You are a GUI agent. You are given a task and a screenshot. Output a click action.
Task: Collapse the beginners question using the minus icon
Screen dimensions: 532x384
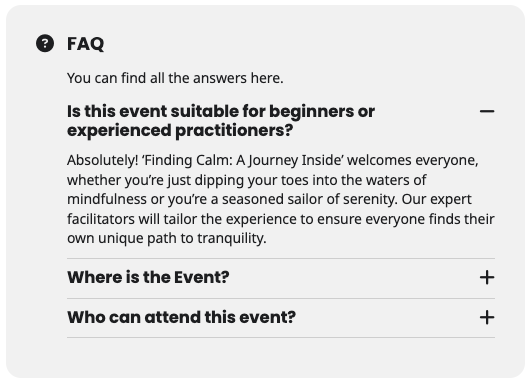487,111
